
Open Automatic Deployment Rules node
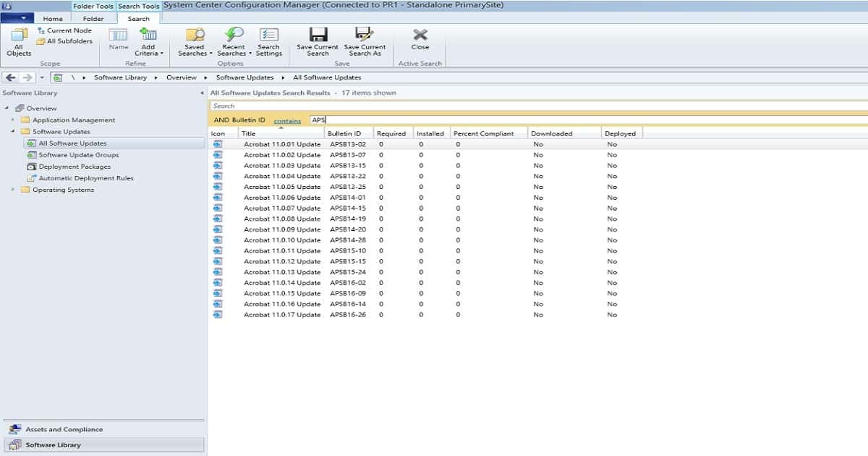(86, 178)
